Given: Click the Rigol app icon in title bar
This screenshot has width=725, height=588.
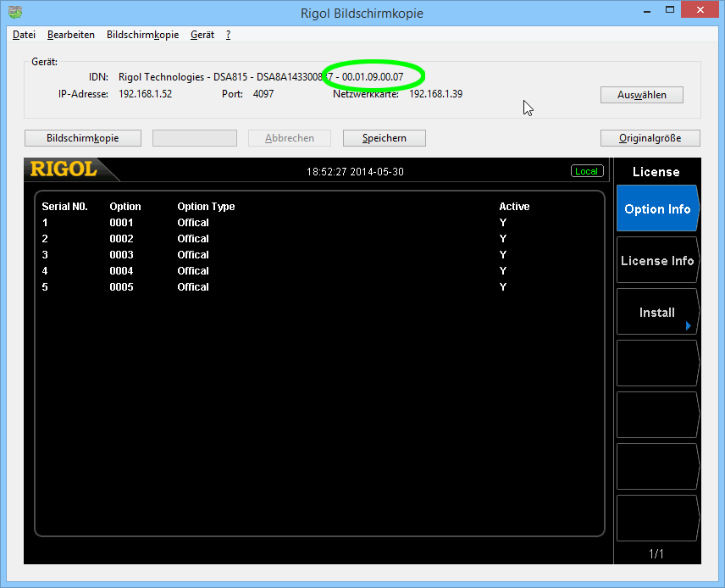Looking at the screenshot, I should (x=15, y=12).
